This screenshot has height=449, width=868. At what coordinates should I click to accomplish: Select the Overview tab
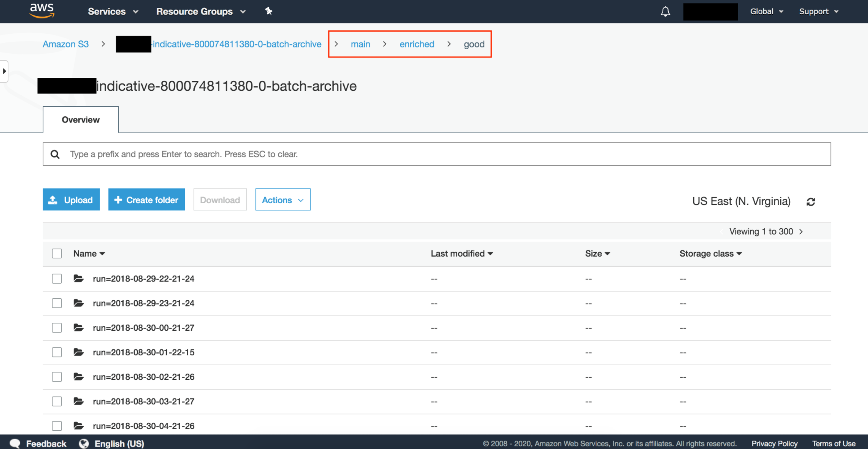(x=81, y=120)
